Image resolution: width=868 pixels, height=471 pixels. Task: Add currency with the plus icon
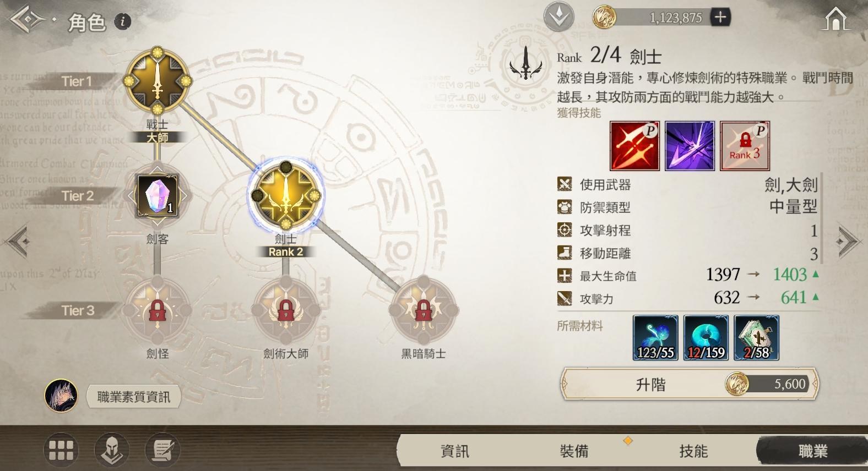pos(720,18)
